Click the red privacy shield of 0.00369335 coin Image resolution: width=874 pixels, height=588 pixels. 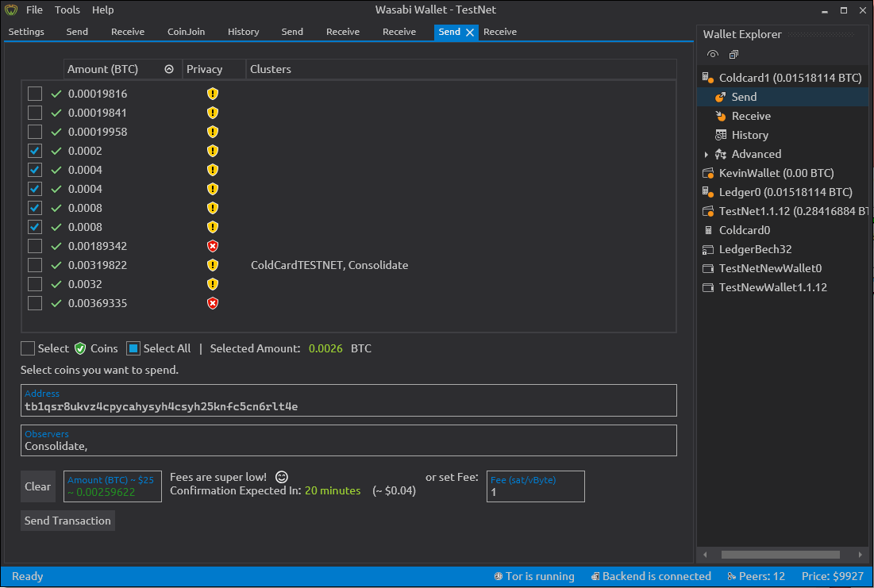click(x=213, y=303)
